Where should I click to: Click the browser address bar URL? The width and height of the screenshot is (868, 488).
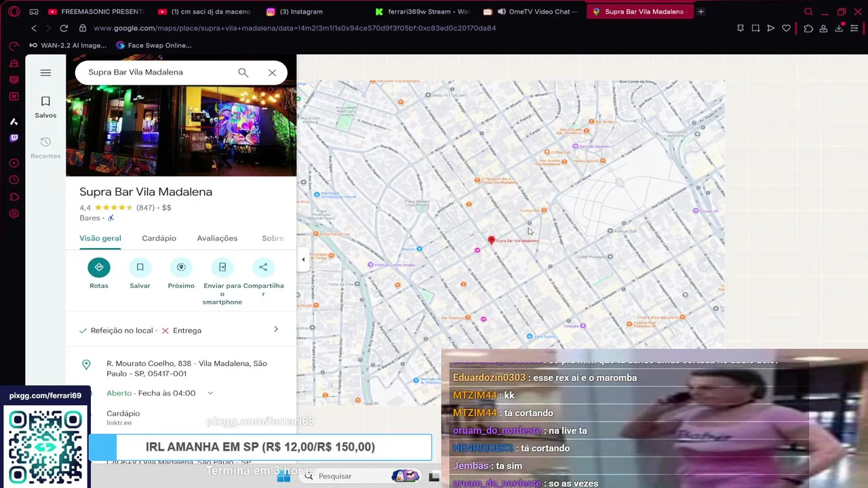(x=295, y=28)
